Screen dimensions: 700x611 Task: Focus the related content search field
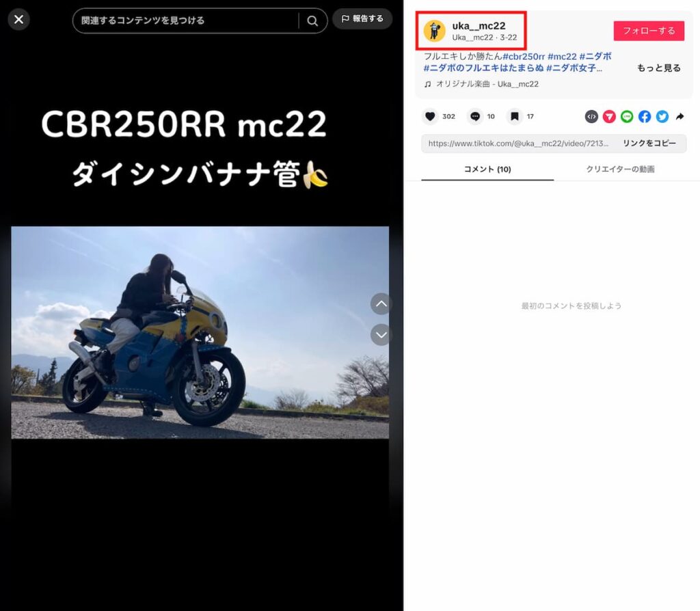(185, 21)
